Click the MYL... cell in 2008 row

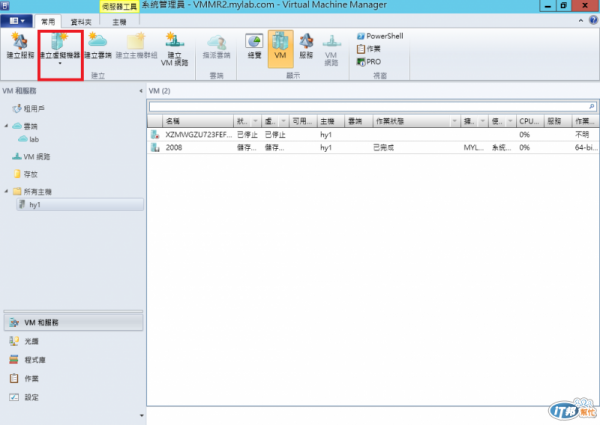[473, 147]
